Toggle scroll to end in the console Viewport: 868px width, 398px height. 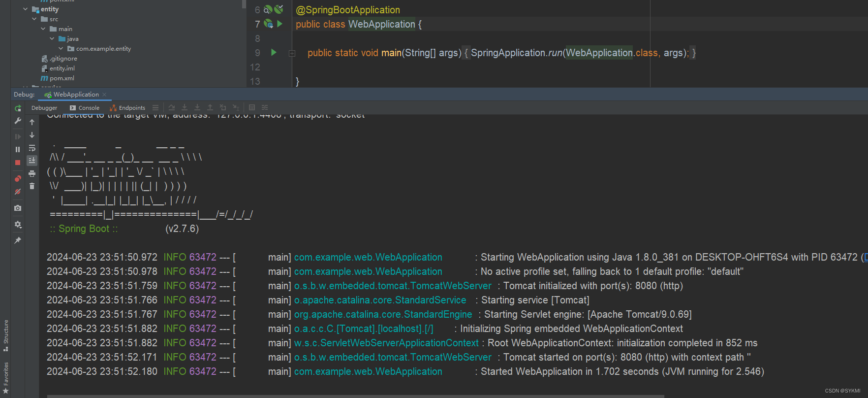pos(32,161)
